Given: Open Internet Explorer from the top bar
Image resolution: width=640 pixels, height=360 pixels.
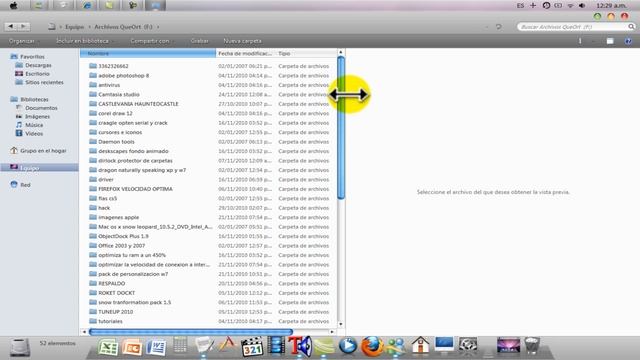Looking at the screenshot, I should pos(87,5).
